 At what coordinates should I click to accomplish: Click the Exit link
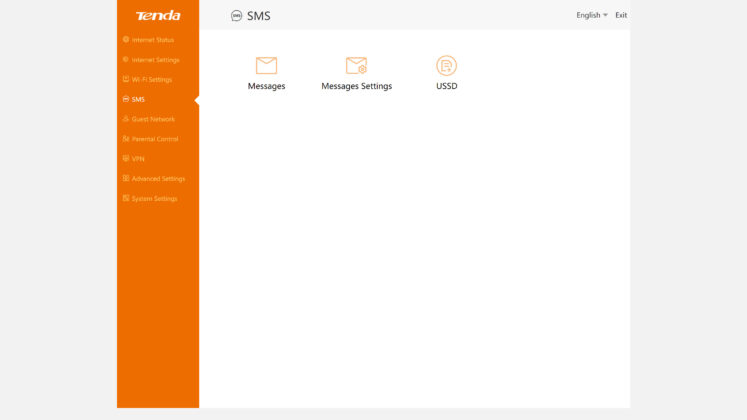click(x=621, y=15)
